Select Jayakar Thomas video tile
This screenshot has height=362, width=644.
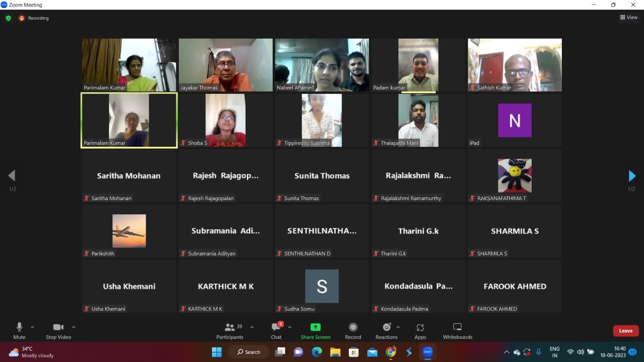[x=226, y=65]
